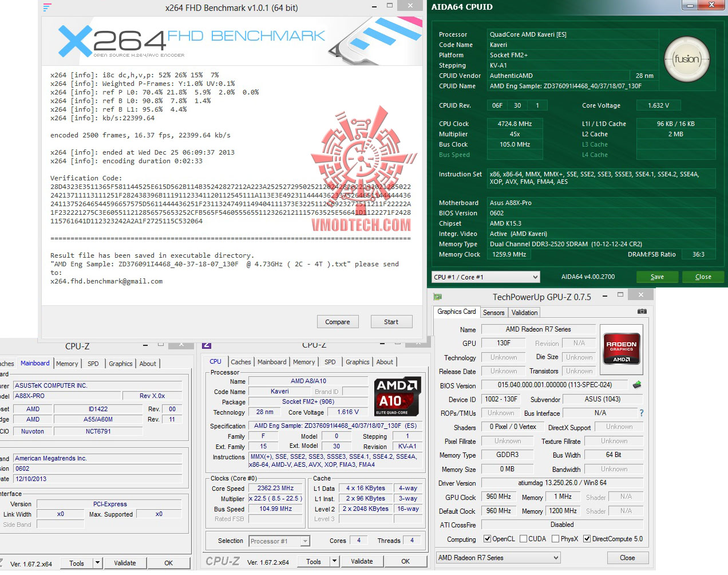Screen dimensions: 728x575
Task: Click the GPU-Z Driver Version field
Action: click(x=562, y=483)
